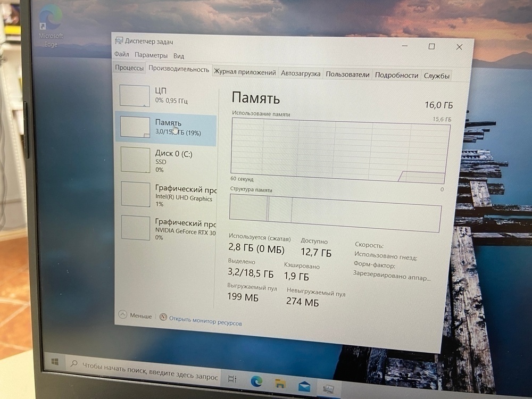Click the 3,2/18,5 ГБ committed value
Viewport: 532px width, 399px height.
point(251,272)
